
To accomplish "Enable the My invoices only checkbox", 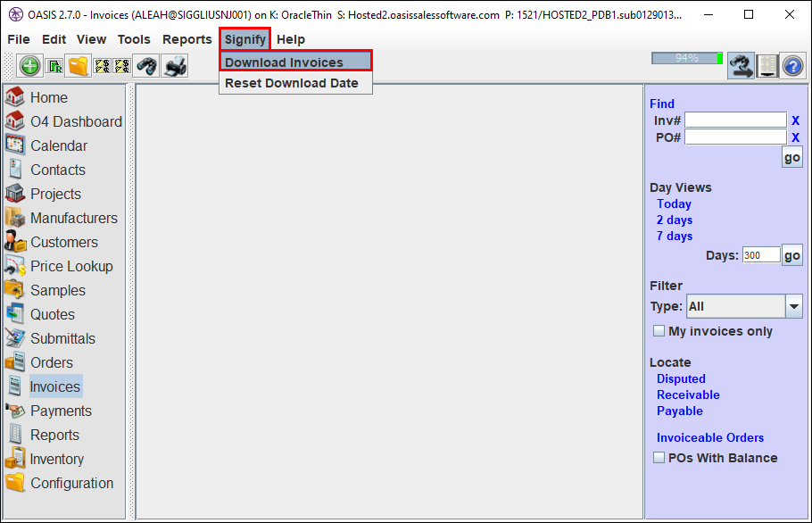I will [659, 331].
